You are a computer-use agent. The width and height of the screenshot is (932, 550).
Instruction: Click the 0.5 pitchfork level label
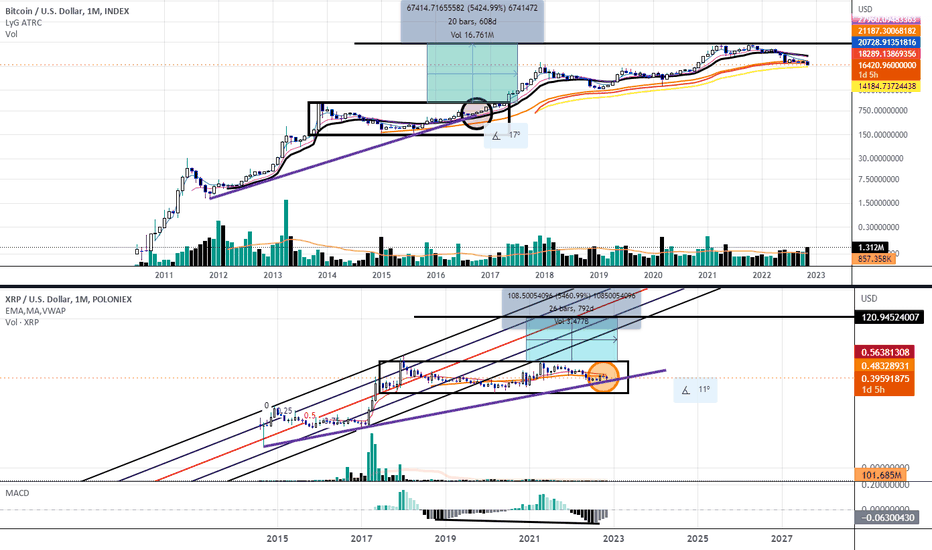(x=309, y=415)
